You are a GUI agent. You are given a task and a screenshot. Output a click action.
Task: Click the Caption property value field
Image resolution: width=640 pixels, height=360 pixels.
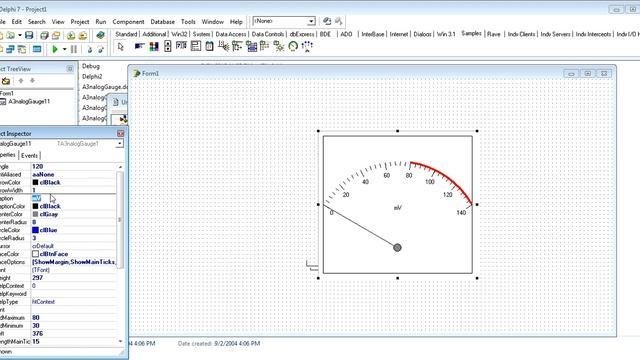tap(73, 198)
